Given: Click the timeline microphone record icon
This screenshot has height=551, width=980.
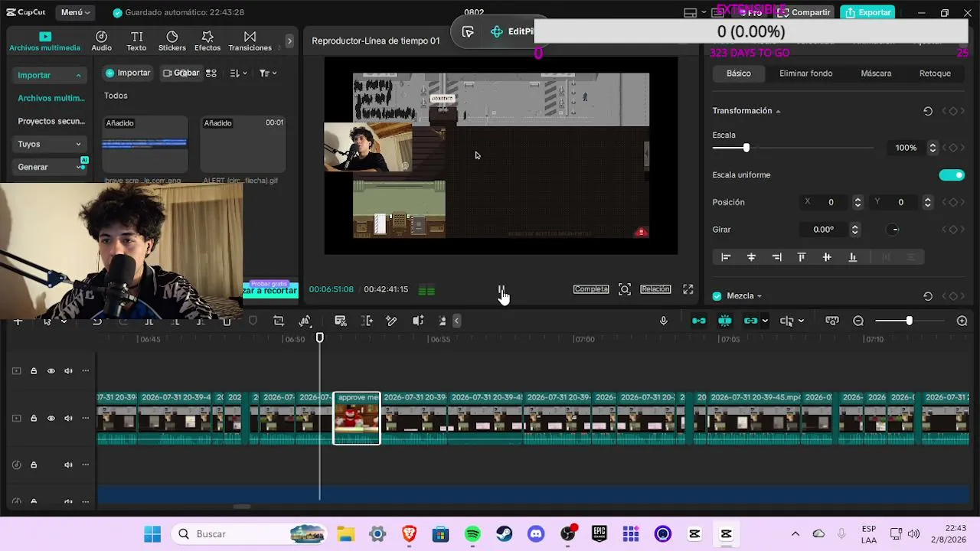Looking at the screenshot, I should pyautogui.click(x=664, y=321).
